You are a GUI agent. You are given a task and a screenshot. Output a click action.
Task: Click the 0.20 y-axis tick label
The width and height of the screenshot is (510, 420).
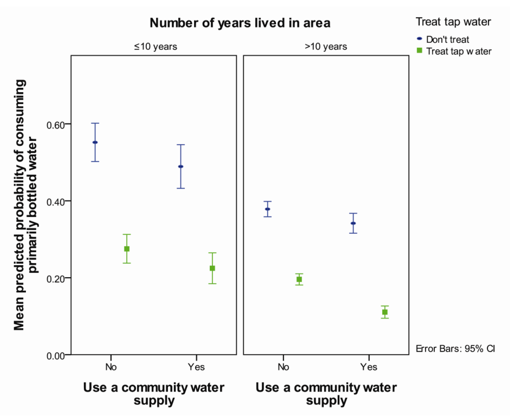point(56,279)
